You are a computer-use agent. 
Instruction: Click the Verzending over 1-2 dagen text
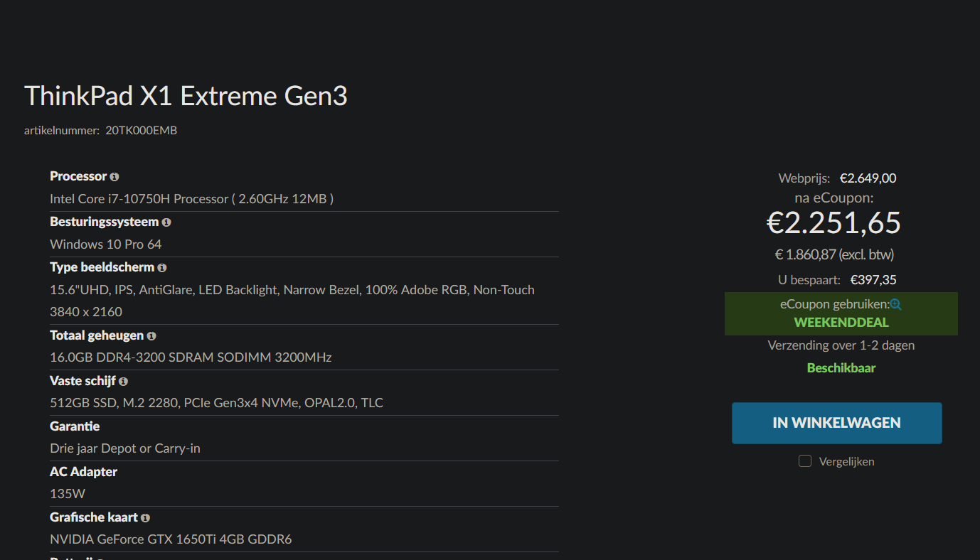pos(841,345)
